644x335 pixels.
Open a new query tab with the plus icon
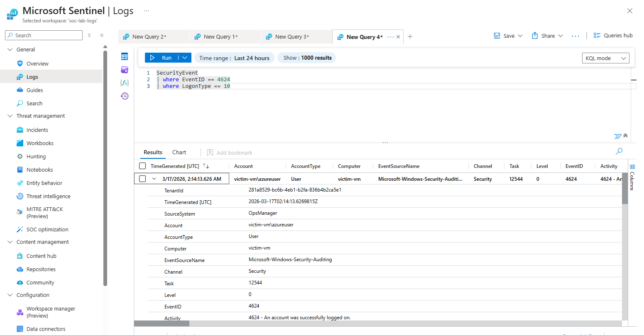(x=410, y=36)
